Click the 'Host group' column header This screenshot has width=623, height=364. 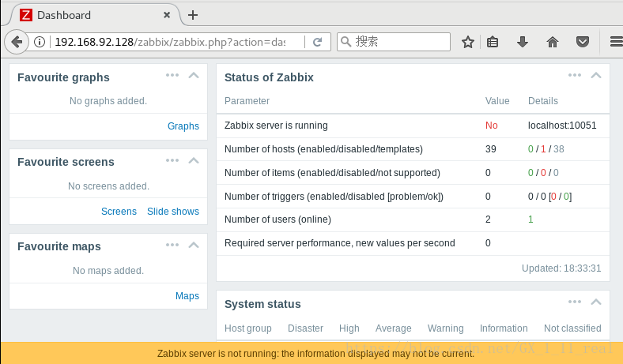pyautogui.click(x=248, y=328)
